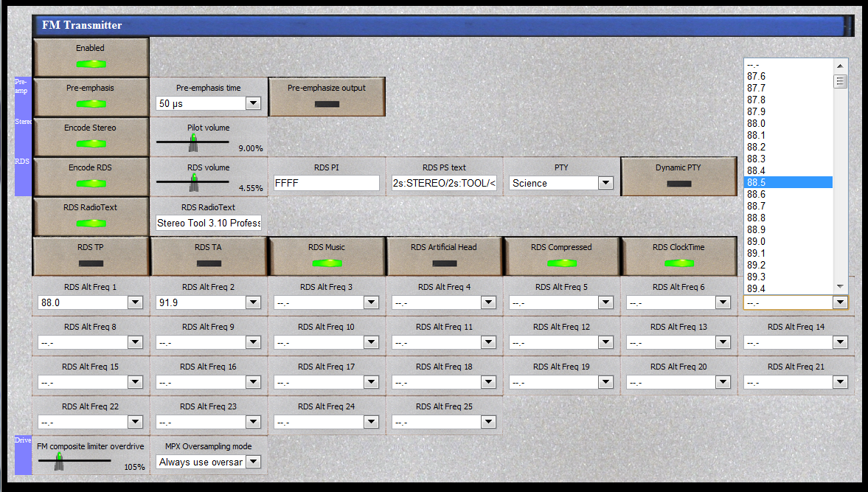Select the blank --.- list entry
Viewport: 868px width, 492px height.
point(788,65)
